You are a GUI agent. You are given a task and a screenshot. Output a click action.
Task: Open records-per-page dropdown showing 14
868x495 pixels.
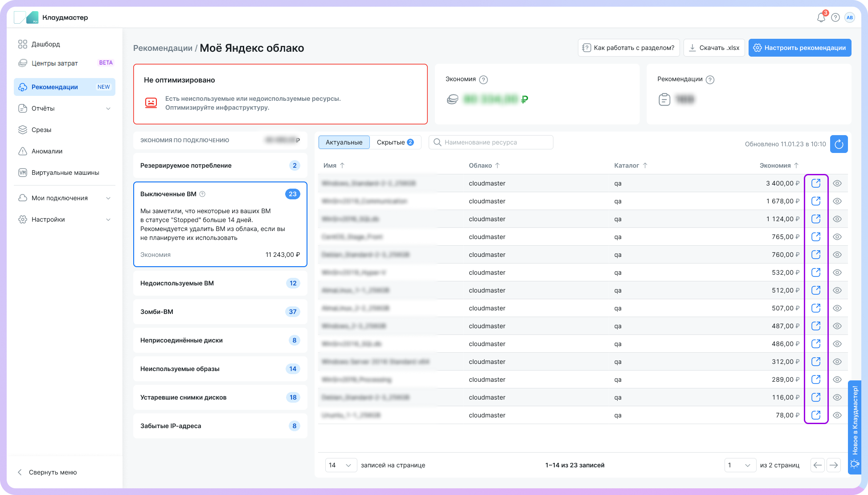point(341,465)
